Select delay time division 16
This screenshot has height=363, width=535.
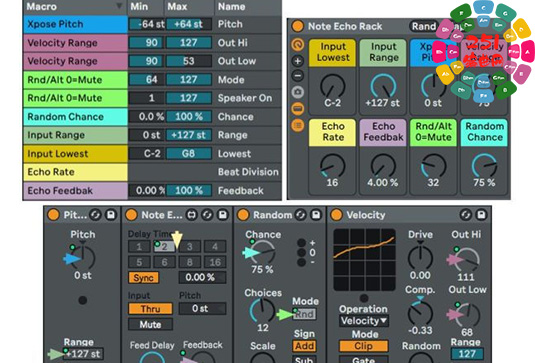tap(215, 262)
